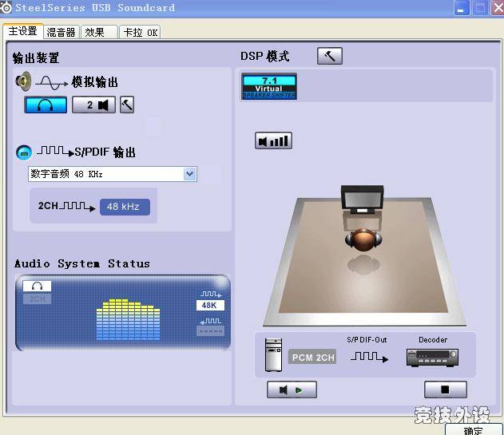The image size is (504, 435).
Task: Open the 卡拉 OK tab
Action: tap(140, 32)
